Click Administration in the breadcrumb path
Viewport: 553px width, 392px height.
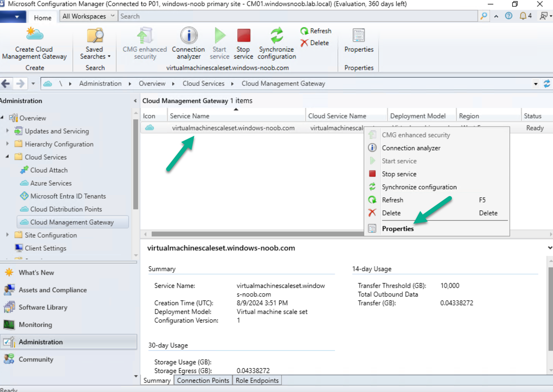point(100,84)
